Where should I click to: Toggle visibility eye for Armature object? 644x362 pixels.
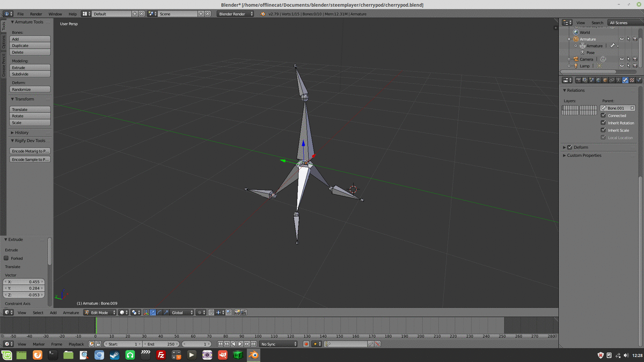pos(622,39)
